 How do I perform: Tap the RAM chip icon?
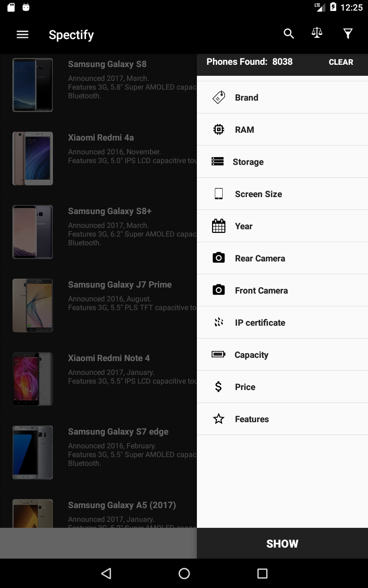(x=219, y=130)
